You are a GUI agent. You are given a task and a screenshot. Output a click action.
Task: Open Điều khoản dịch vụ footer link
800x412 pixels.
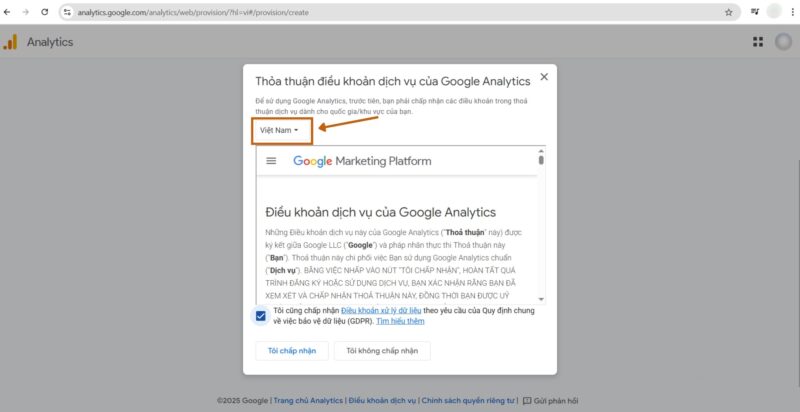click(382, 401)
